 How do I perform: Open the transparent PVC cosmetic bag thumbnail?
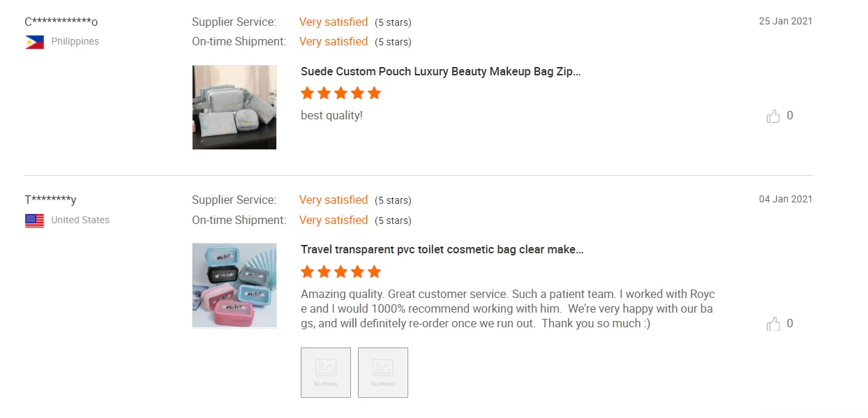point(234,285)
